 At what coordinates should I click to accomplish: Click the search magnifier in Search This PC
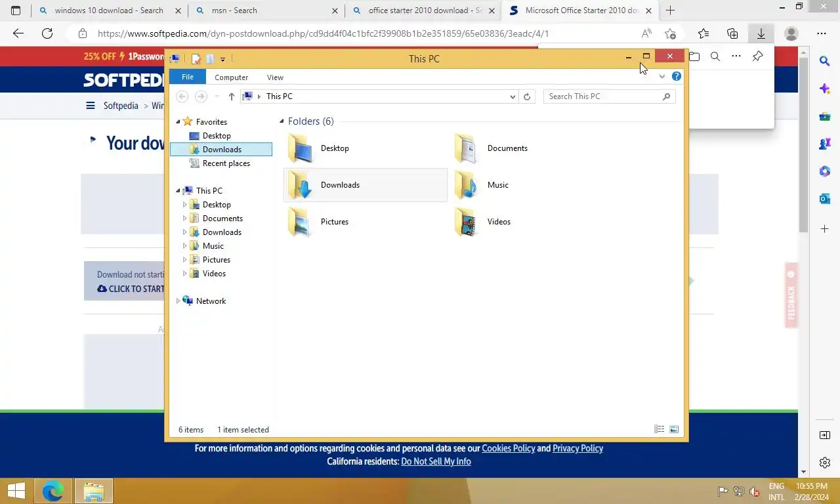(x=666, y=96)
